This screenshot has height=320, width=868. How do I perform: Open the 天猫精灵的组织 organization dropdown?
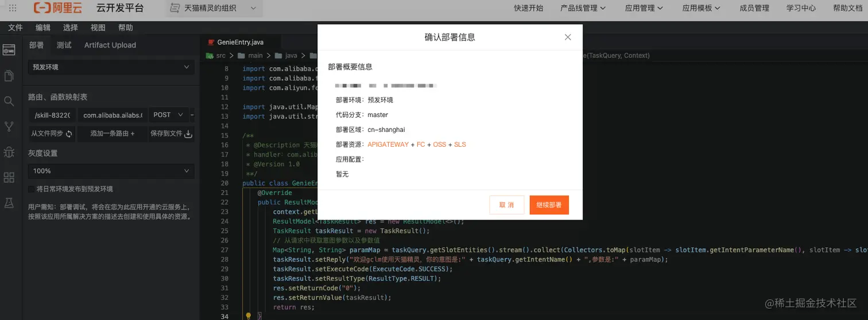click(214, 8)
